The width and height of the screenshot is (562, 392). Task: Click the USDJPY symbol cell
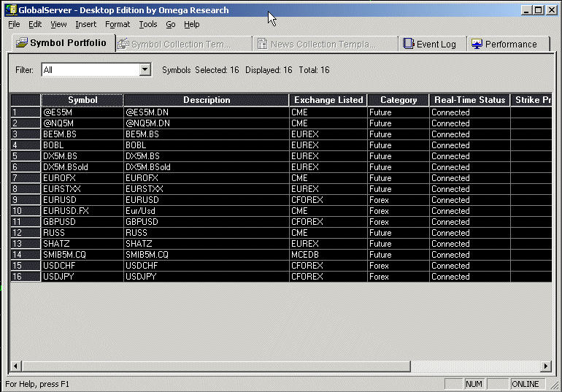coord(82,276)
